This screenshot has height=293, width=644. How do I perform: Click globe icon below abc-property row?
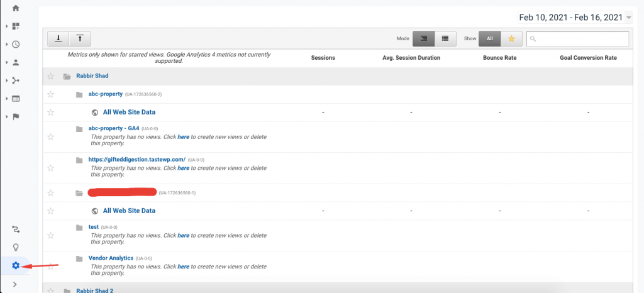95,112
